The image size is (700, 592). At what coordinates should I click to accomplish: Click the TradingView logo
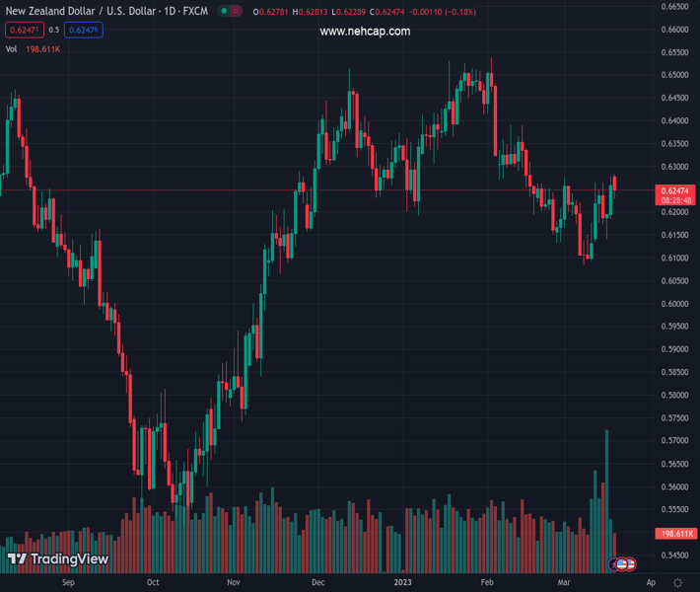click(x=57, y=559)
